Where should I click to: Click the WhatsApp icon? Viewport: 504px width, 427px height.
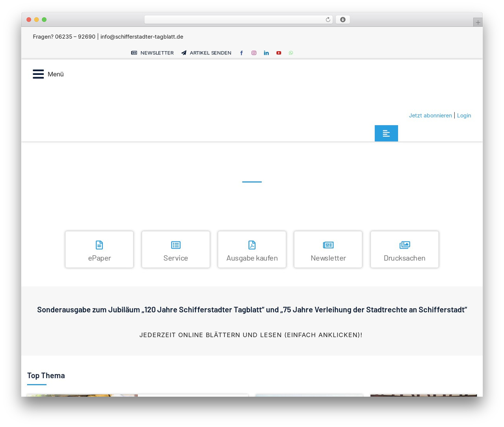[291, 53]
